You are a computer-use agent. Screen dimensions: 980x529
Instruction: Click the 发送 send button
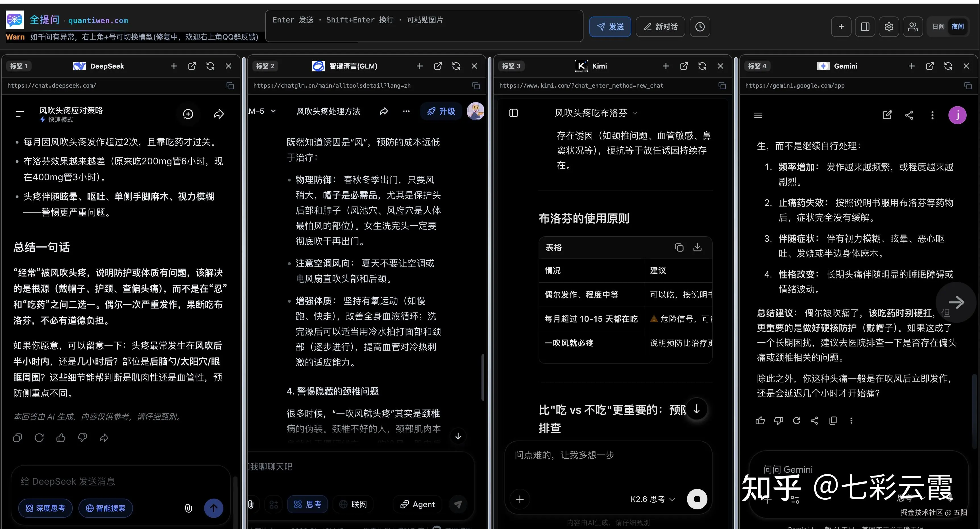(610, 27)
